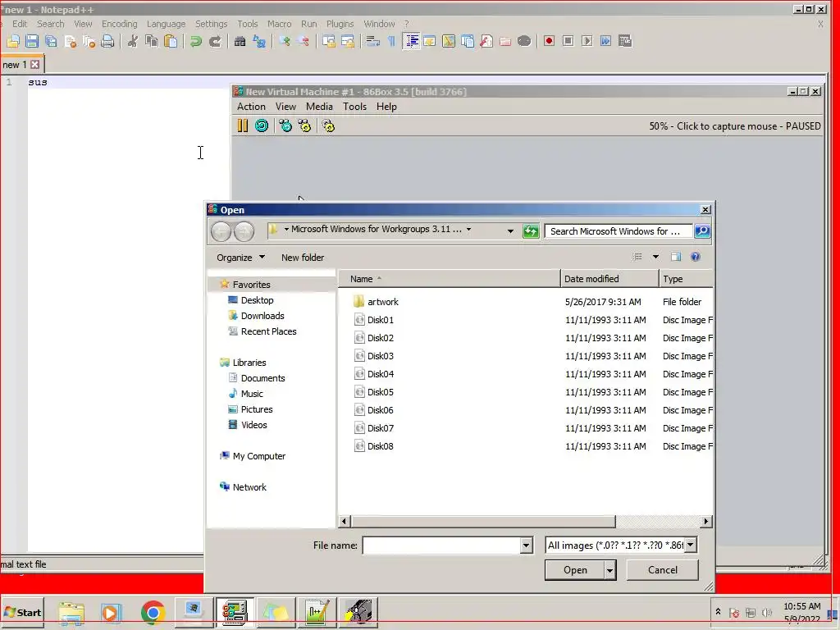
Task: Click the Cut scissors icon in Notepad++
Action: click(x=132, y=41)
